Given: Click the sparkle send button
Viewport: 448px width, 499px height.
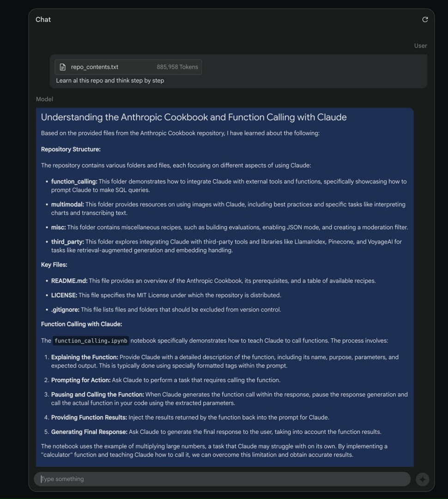Looking at the screenshot, I should click(422, 479).
